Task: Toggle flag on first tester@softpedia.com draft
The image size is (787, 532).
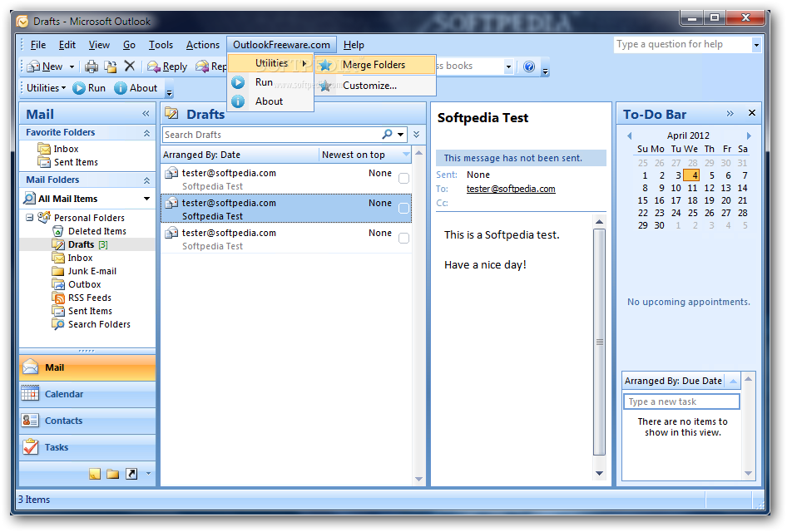Action: [x=403, y=178]
